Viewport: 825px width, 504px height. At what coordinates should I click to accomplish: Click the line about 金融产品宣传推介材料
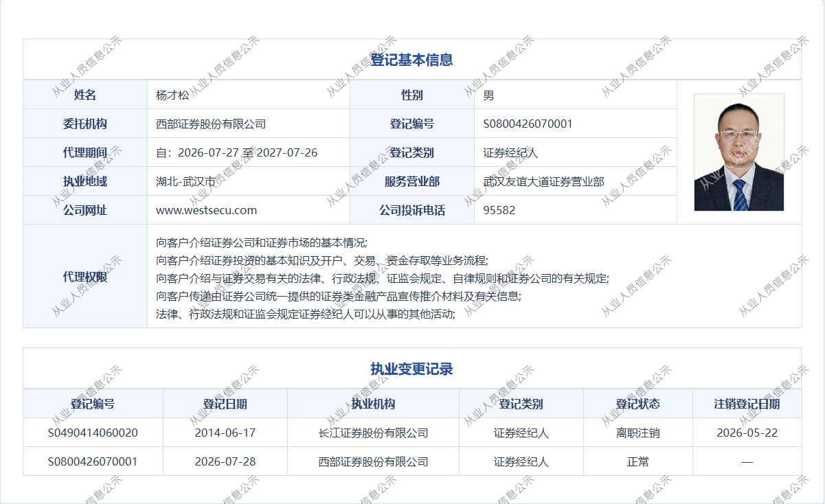point(339,296)
